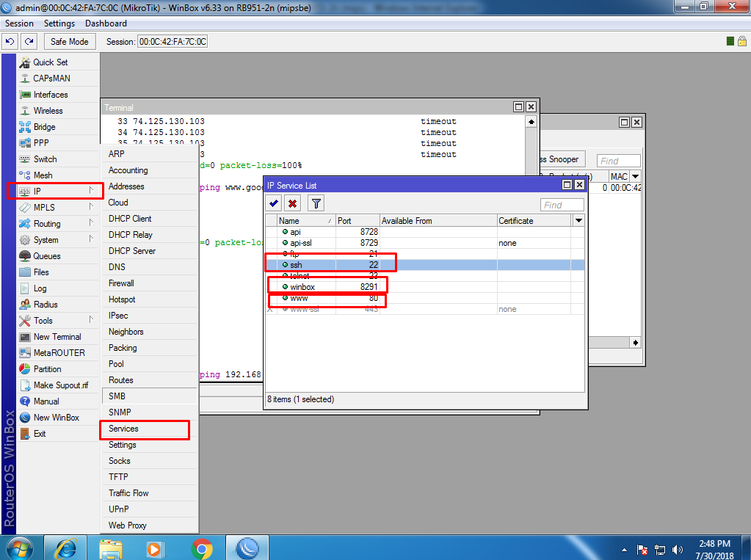
Task: Select the api-ssl service row
Action: (x=425, y=243)
